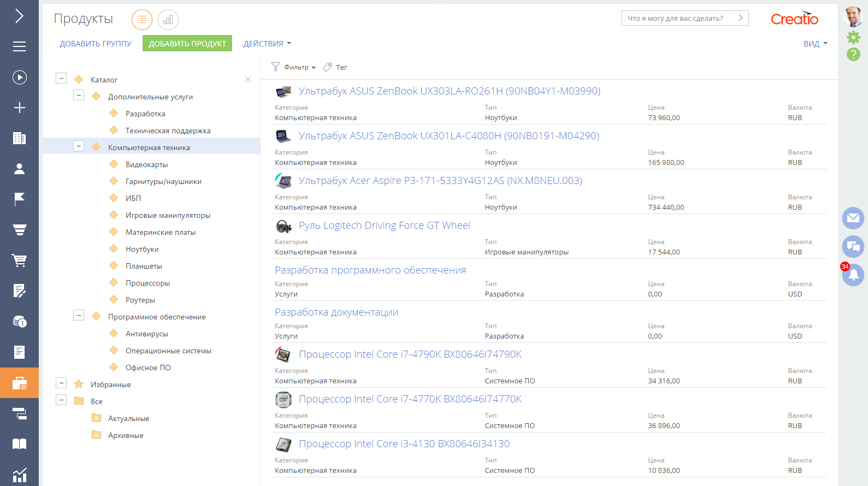Click ASUS UX303LA product thumbnail image

coord(283,91)
